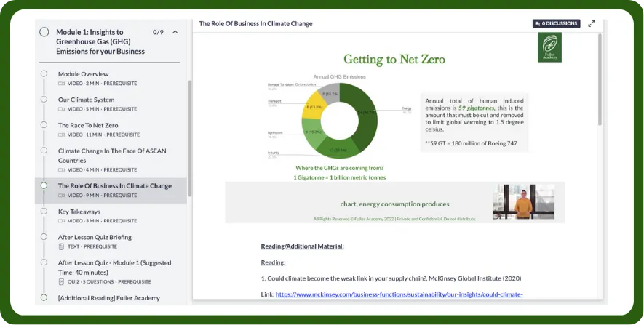Viewport: 644px width, 325px height.
Task: Click the Fuller Academy logo
Action: coord(549,47)
